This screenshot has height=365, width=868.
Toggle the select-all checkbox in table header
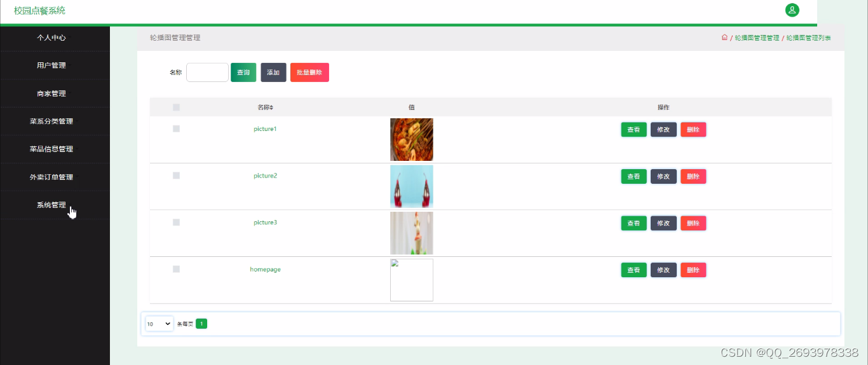coord(176,107)
